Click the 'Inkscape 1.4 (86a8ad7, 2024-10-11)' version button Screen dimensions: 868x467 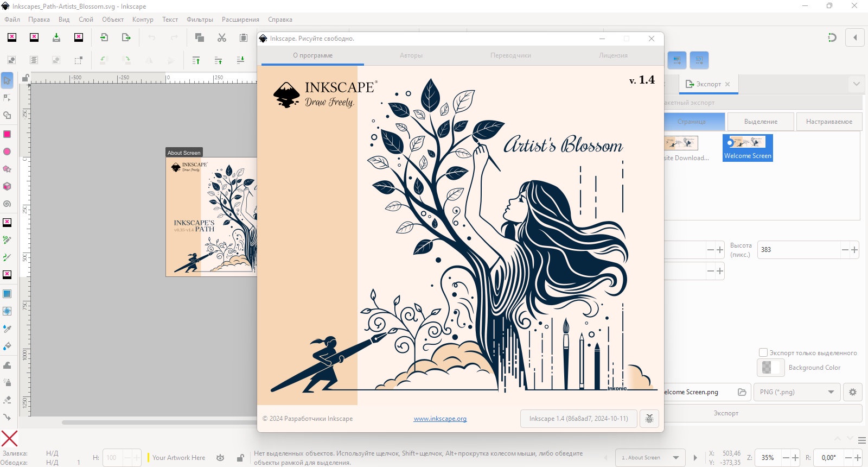[x=578, y=419]
